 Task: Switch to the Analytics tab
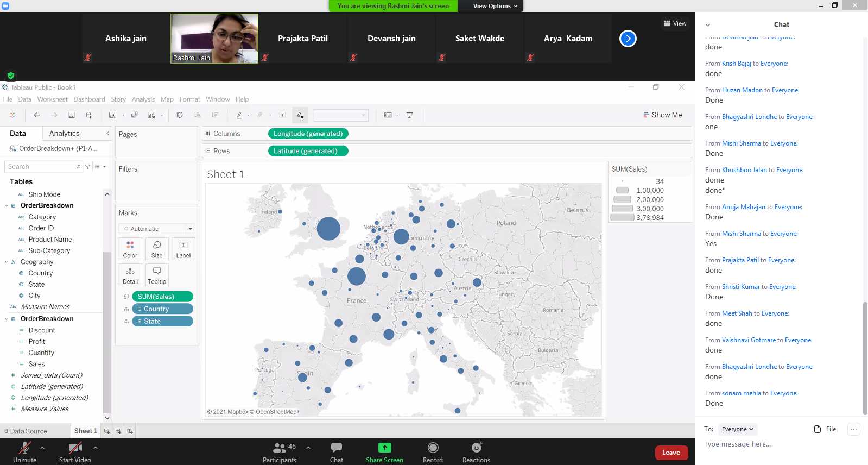(x=64, y=134)
